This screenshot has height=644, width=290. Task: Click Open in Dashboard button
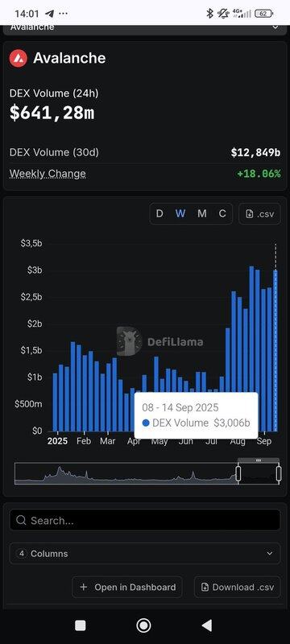[127, 587]
